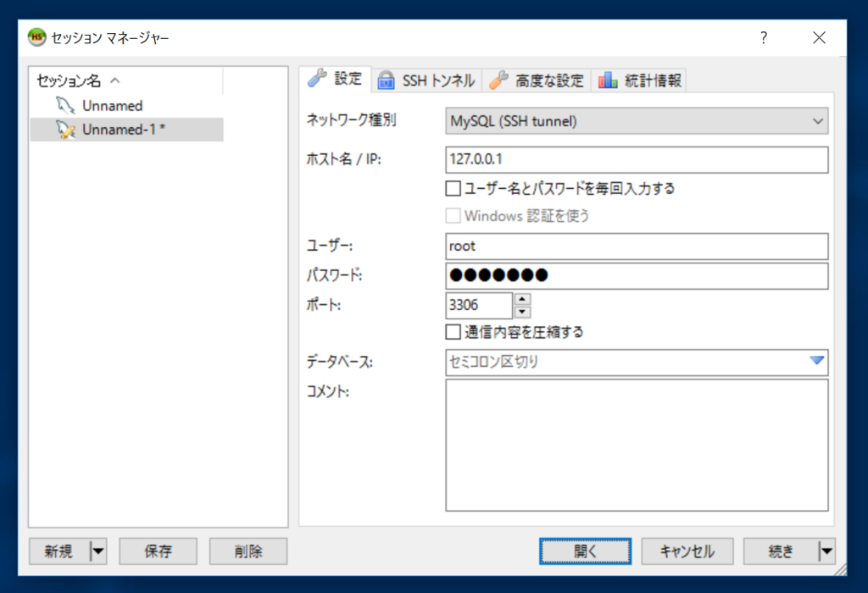Expand the データベース dropdown arrow

[x=817, y=361]
